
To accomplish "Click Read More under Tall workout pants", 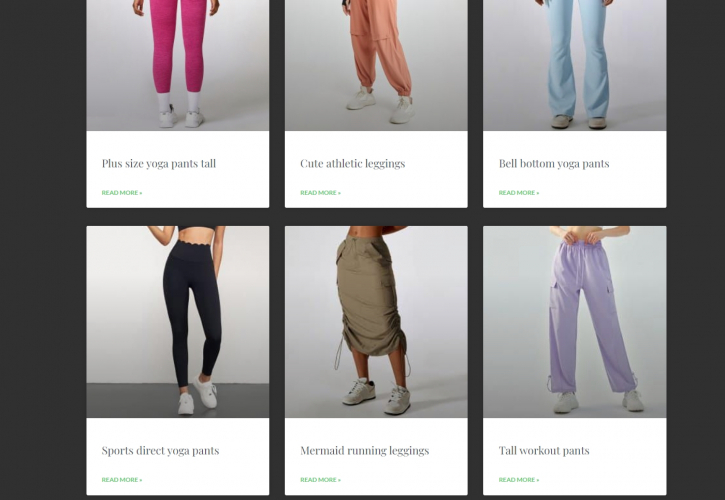I will [519, 480].
